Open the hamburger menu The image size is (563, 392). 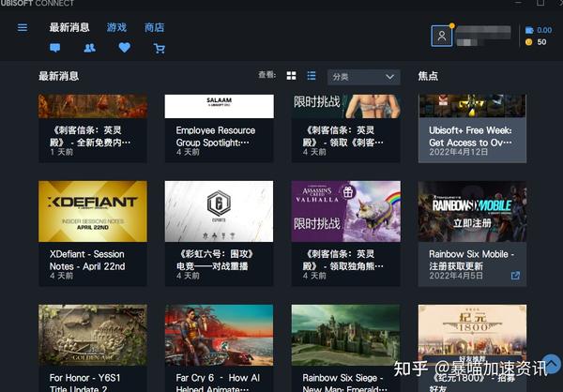[23, 27]
